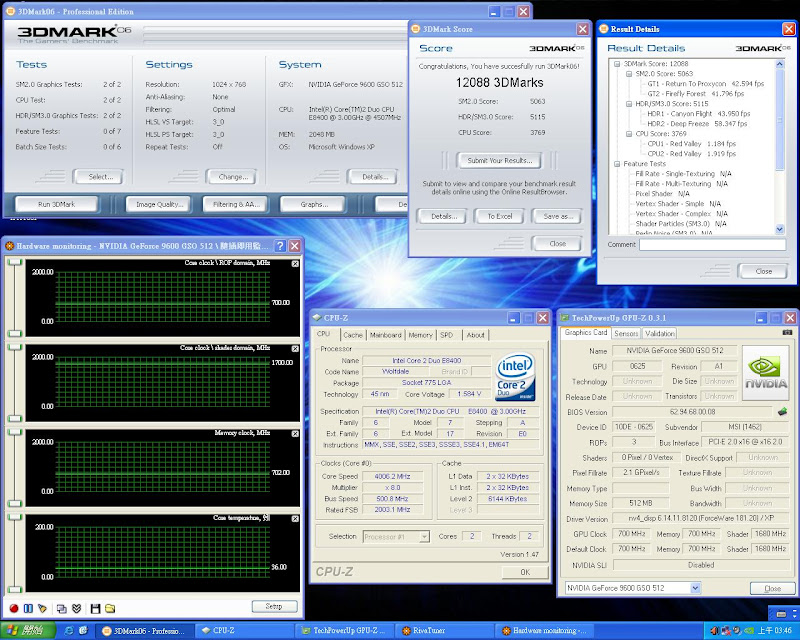Image resolution: width=800 pixels, height=640 pixels.
Task: Clear monitoring history with the broom icon
Action: click(42, 608)
